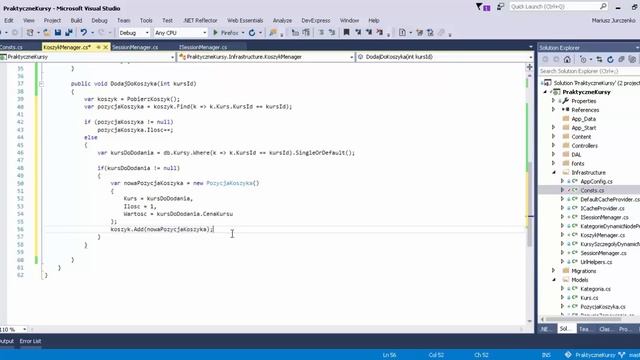
Task: Click the next bookmark icon
Action: 369,32
